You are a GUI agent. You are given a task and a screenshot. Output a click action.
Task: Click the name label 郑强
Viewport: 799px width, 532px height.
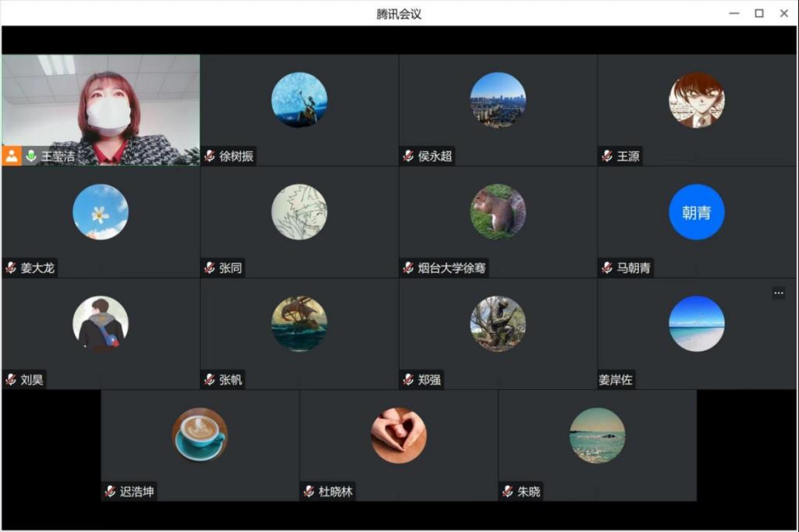(x=429, y=381)
